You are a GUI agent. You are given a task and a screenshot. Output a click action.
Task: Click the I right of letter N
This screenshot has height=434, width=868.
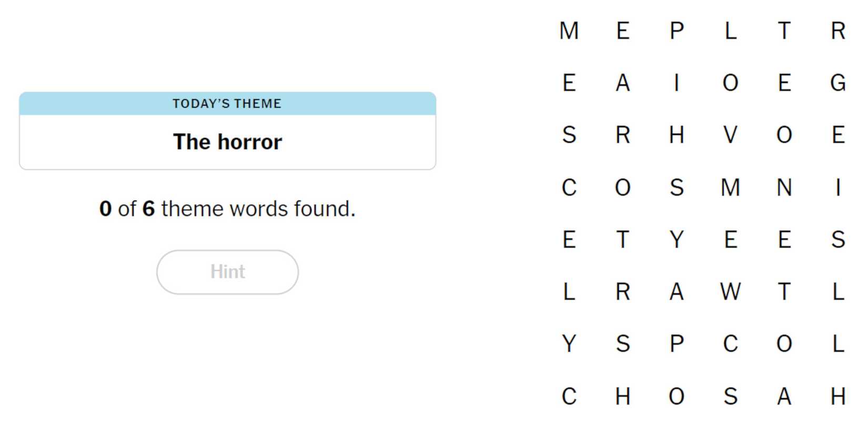click(x=837, y=188)
